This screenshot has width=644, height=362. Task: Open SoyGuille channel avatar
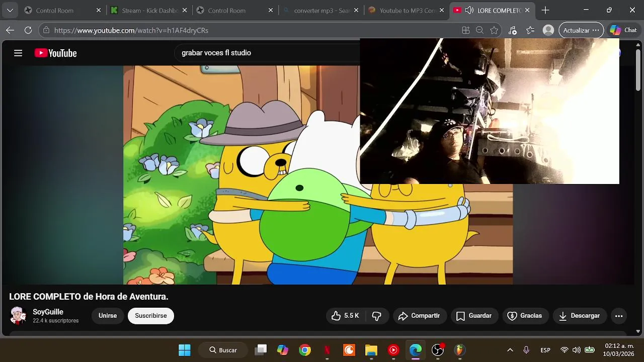click(18, 316)
